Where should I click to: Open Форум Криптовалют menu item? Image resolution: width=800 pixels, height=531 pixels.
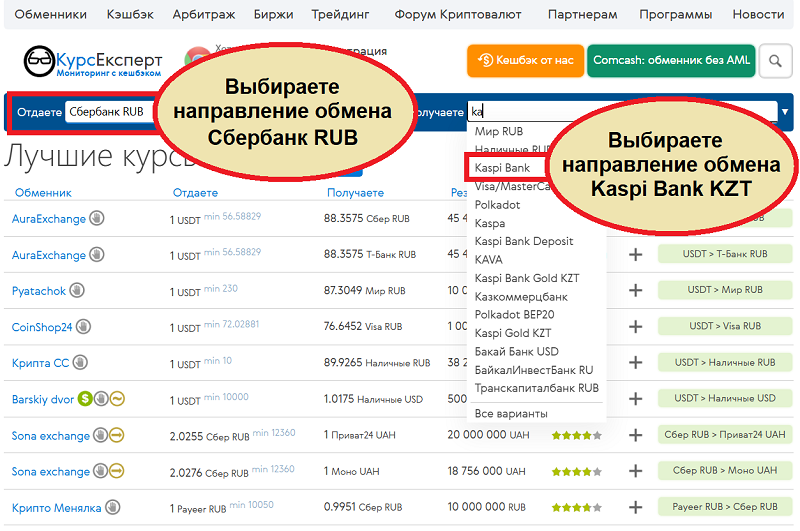click(x=458, y=14)
